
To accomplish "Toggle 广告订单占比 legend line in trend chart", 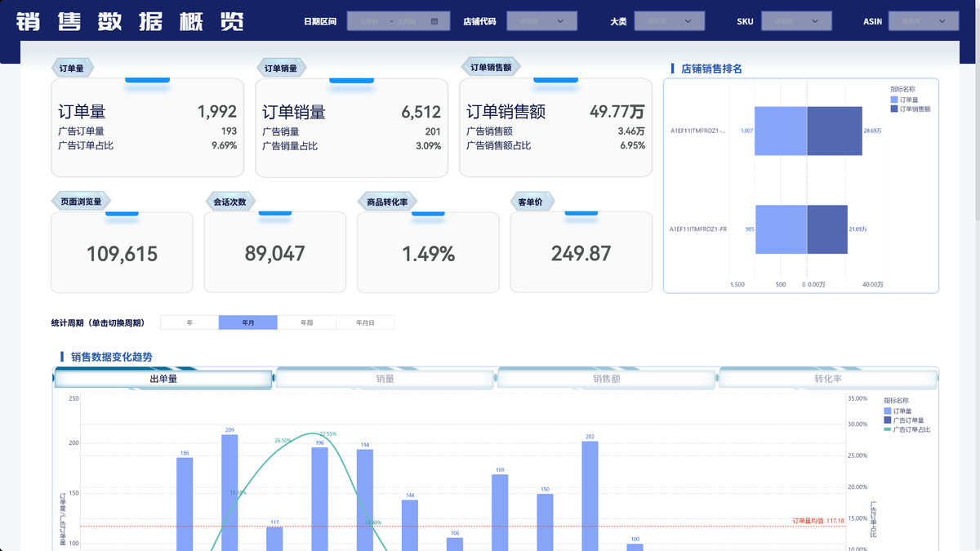I will click(x=888, y=429).
